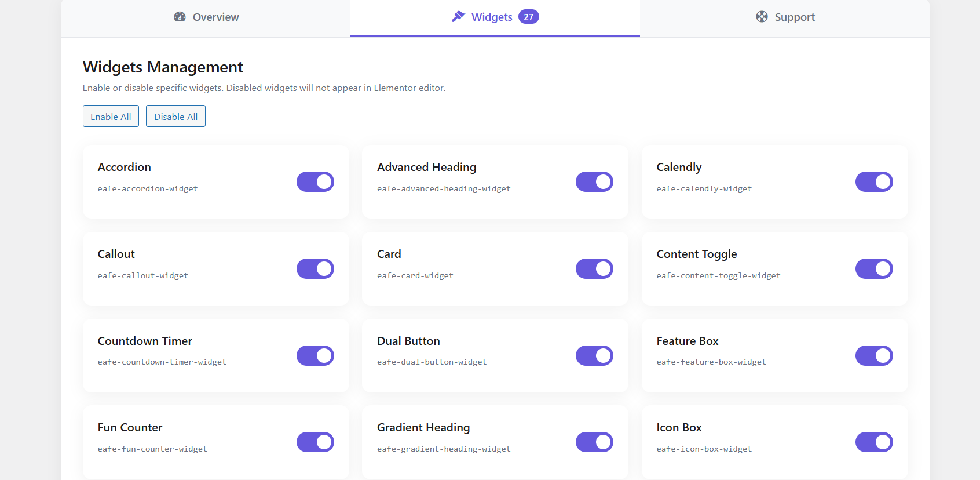Image resolution: width=980 pixels, height=480 pixels.
Task: Disable the Dual Button widget
Action: (594, 355)
